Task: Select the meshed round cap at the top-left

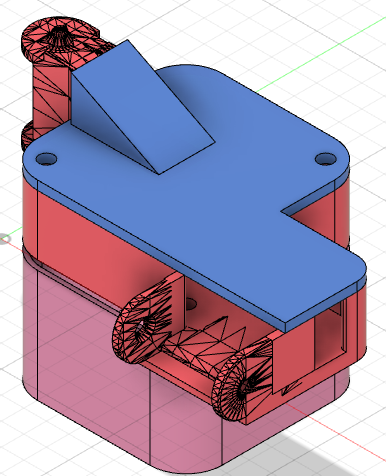Action: [x=60, y=40]
